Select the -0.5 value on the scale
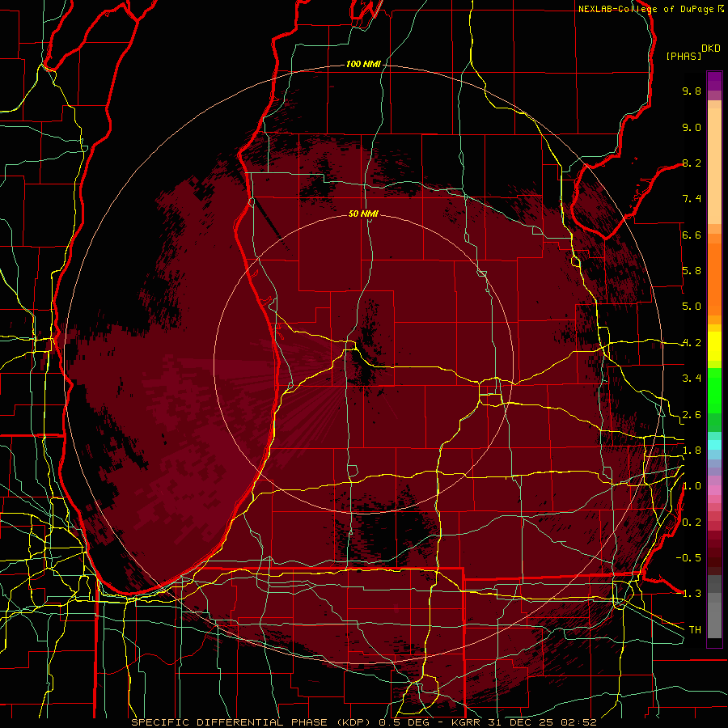The image size is (728, 728). pos(688,558)
